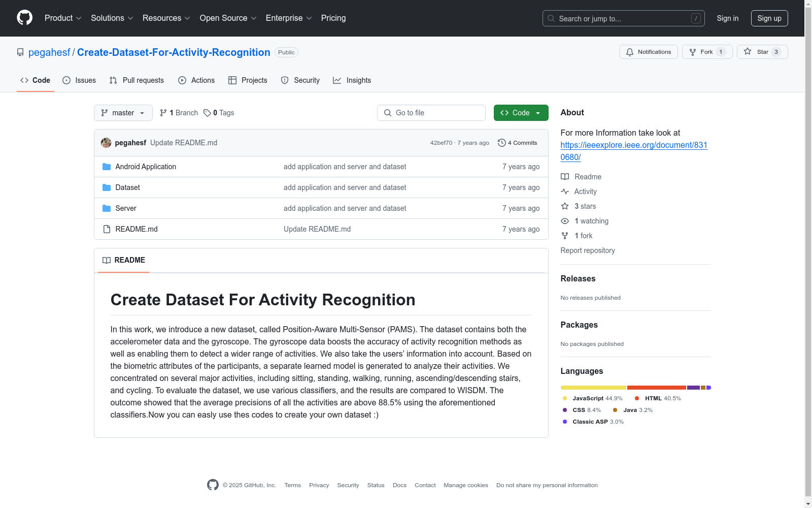Click the eye icon next to watching
Image resolution: width=812 pixels, height=508 pixels.
point(565,221)
